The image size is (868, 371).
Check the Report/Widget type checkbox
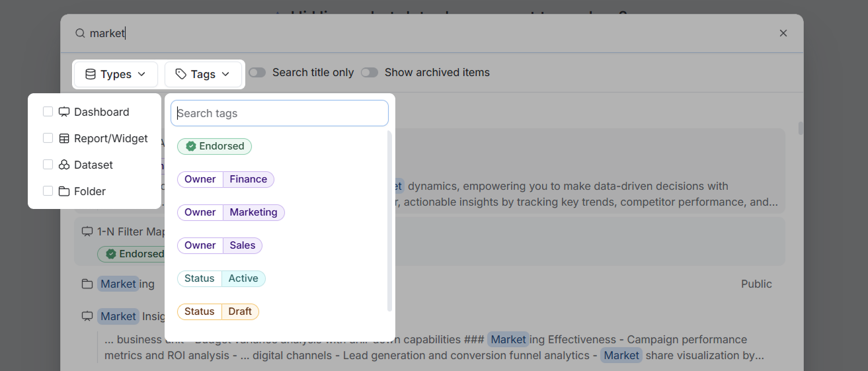(48, 138)
